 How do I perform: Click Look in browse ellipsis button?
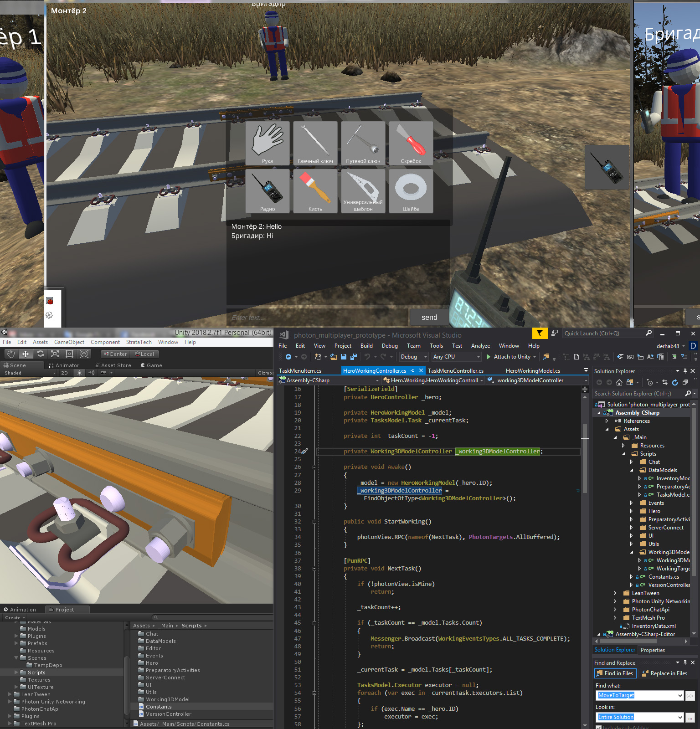pyautogui.click(x=690, y=718)
